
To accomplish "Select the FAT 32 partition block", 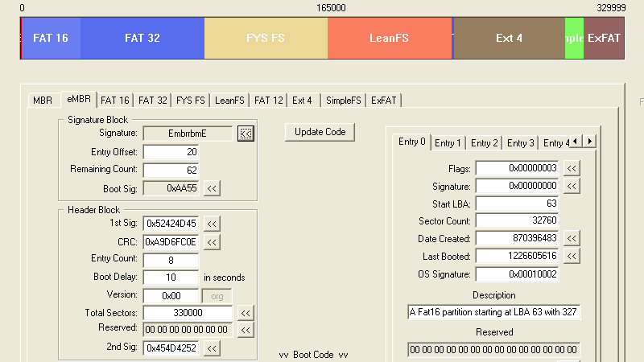I will (x=142, y=38).
